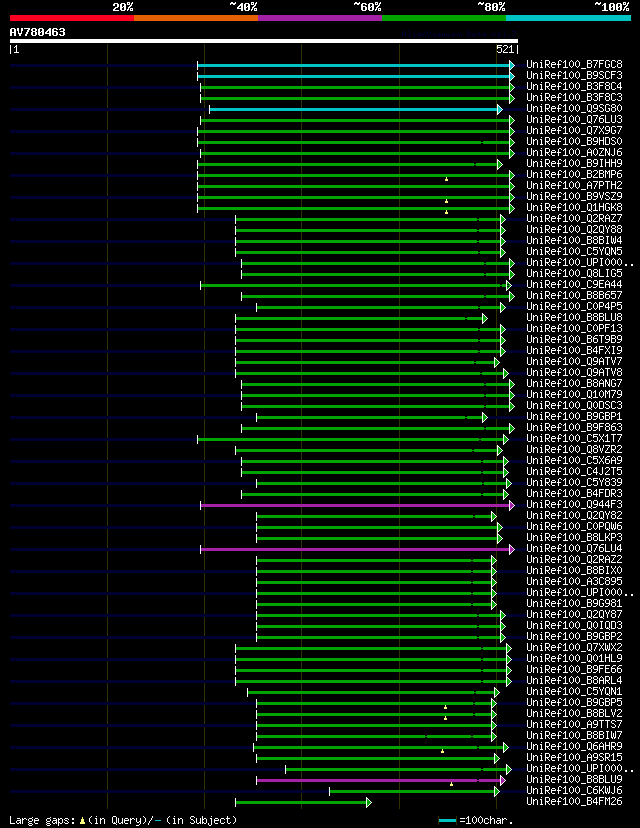Screen dimensions: 640x828
Task: Click the purple alignment bar of UniRef100_Q944F3
Action: point(356,505)
